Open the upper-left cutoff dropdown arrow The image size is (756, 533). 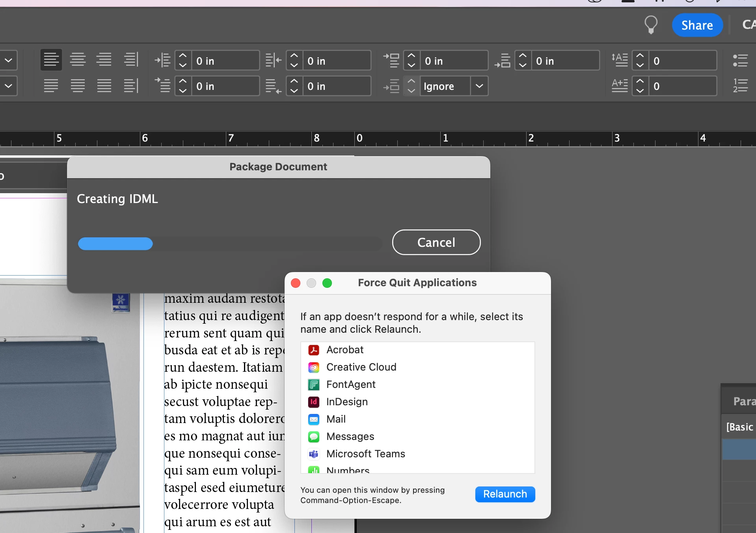8,60
